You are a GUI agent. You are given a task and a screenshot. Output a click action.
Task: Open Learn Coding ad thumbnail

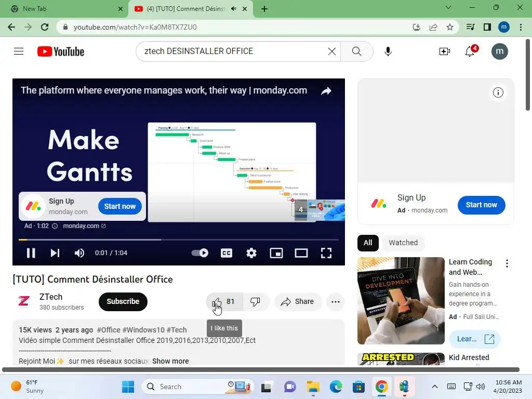[401, 301]
